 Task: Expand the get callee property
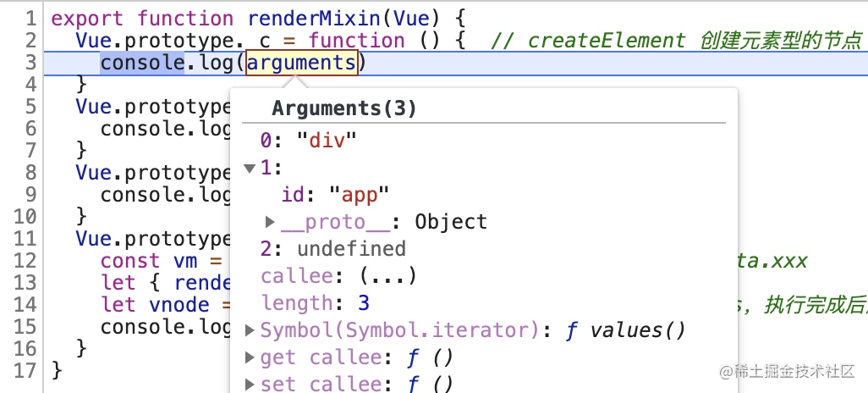click(250, 357)
